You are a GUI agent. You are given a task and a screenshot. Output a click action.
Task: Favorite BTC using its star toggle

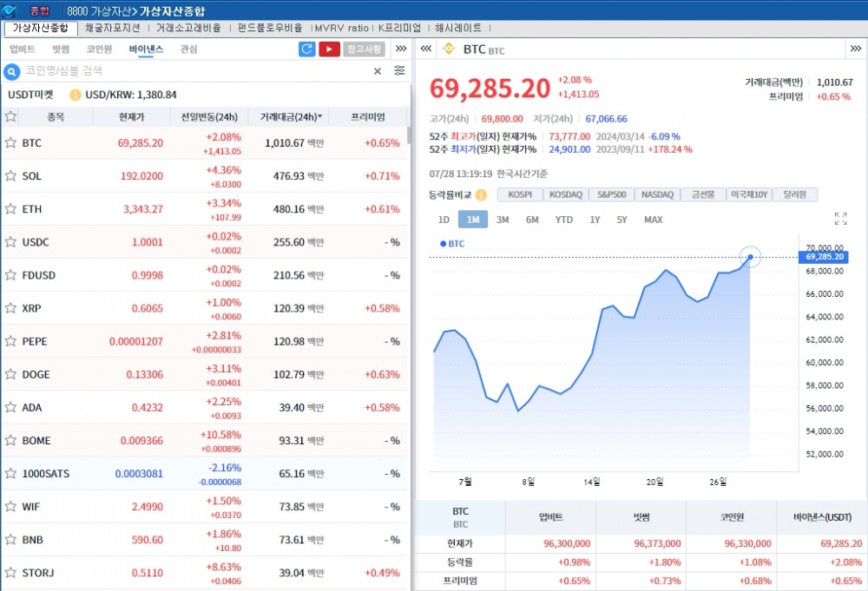(10, 142)
